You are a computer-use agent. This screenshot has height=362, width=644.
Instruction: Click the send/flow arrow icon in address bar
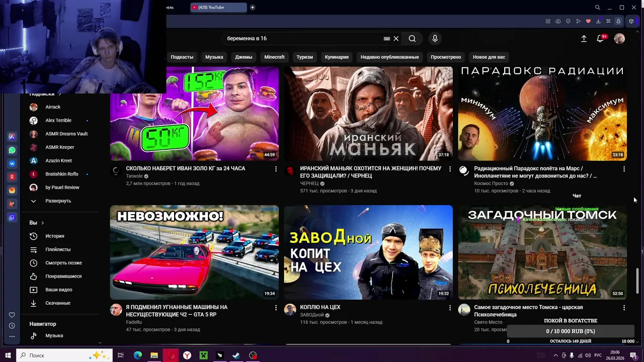[578, 21]
